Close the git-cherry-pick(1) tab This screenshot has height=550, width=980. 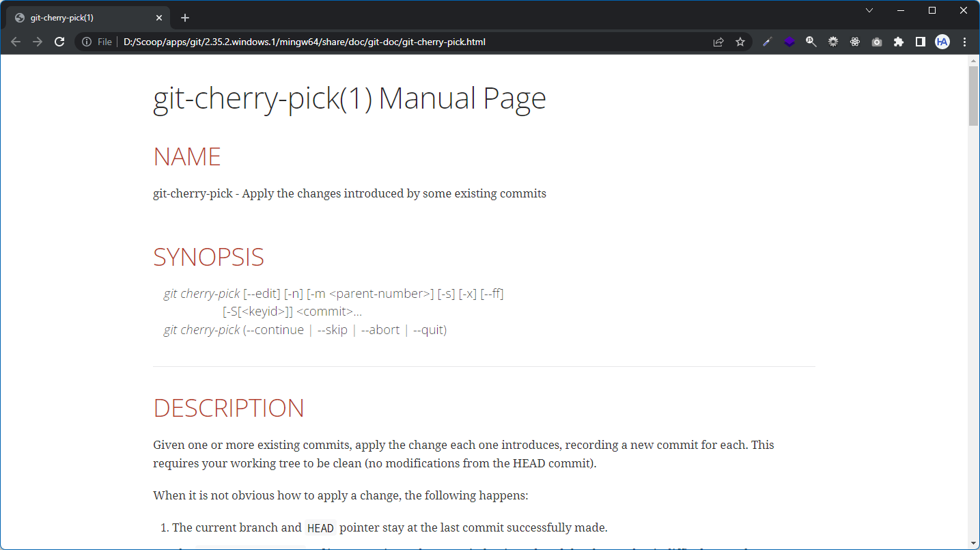pos(159,18)
